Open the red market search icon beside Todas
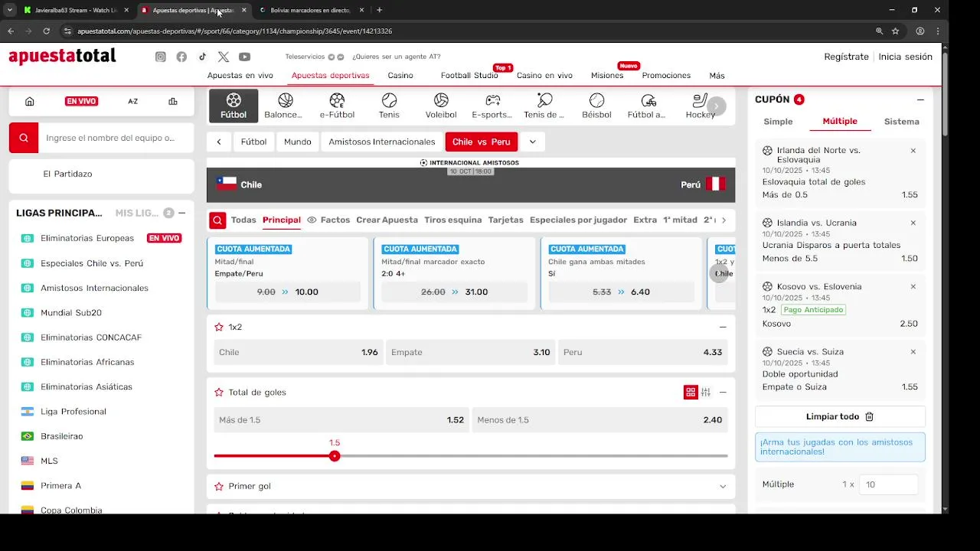The image size is (980, 551). point(217,220)
